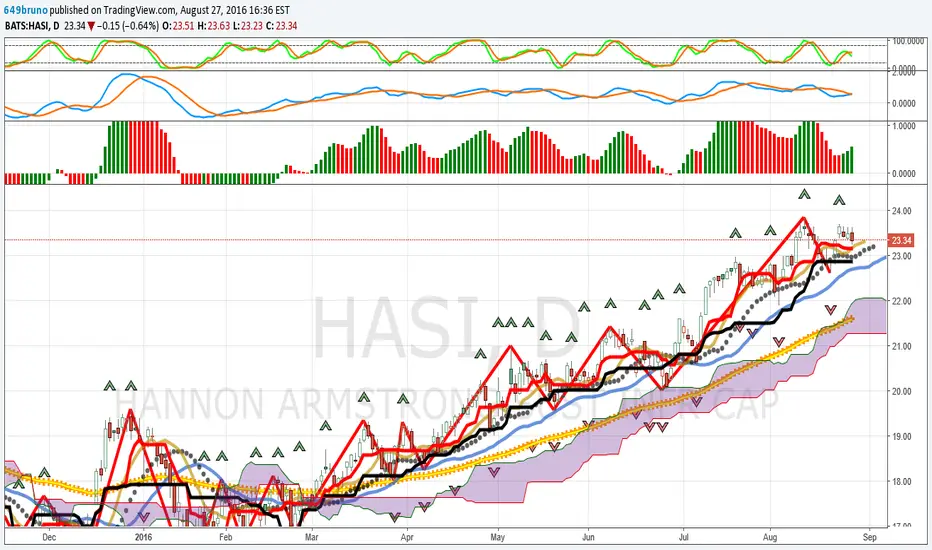Click the 22.00 price axis label

(x=901, y=301)
